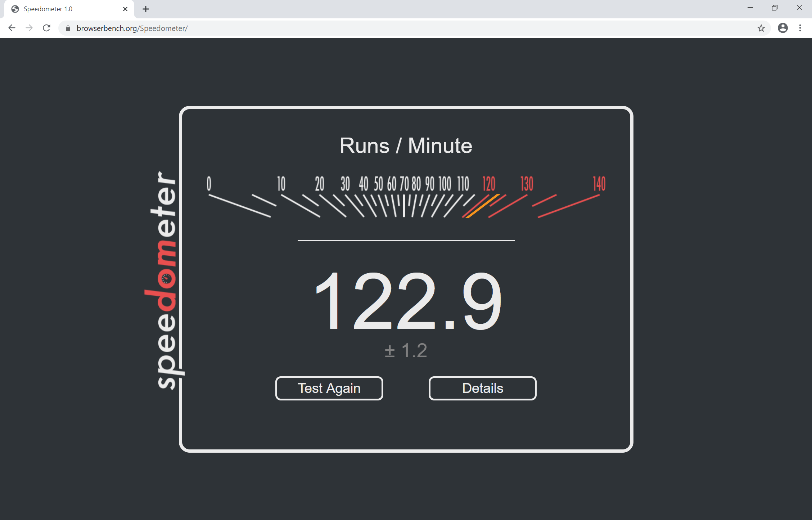Click the ± 1.2 margin text

[x=406, y=350]
